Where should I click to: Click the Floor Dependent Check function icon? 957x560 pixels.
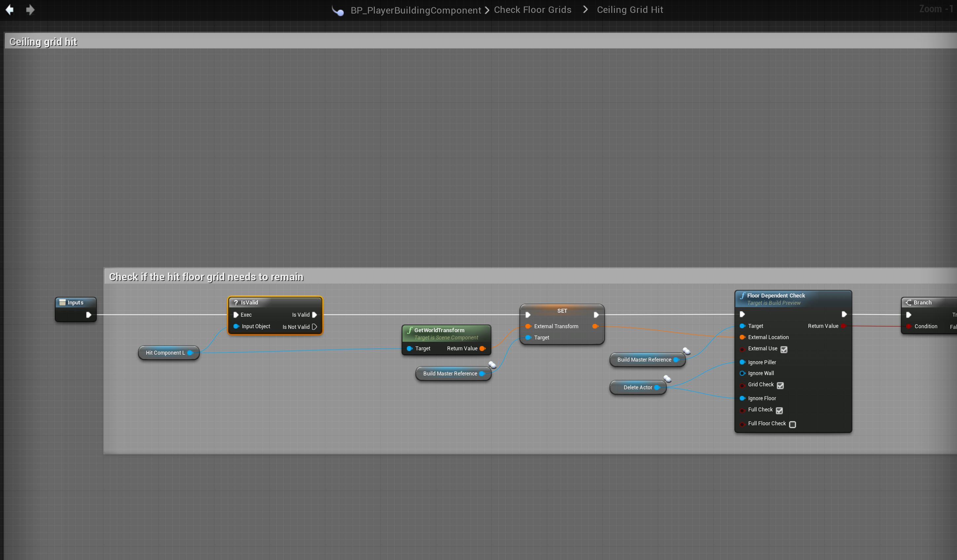point(742,296)
